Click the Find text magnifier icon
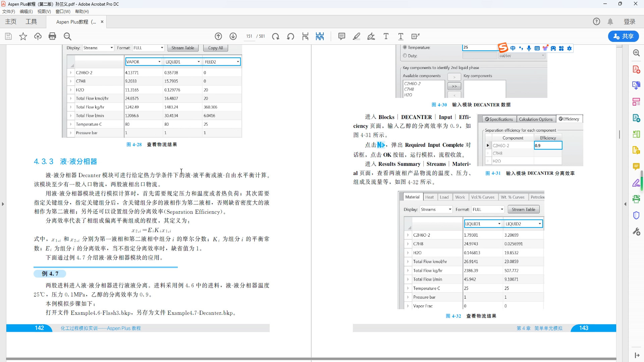This screenshot has height=362, width=644. click(x=67, y=36)
